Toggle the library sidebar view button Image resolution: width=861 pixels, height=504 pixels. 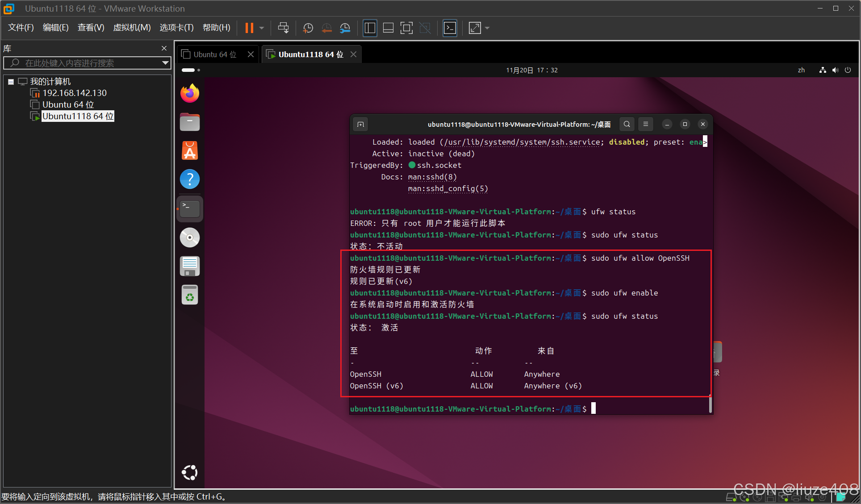click(x=370, y=28)
